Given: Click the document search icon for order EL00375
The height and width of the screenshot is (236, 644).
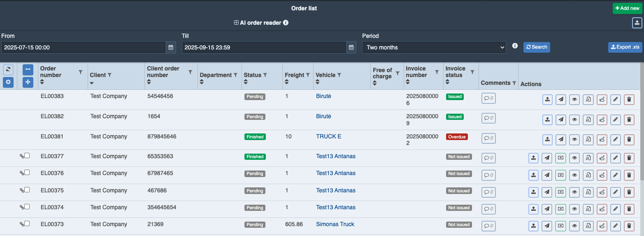Looking at the screenshot, I should pos(588,192).
